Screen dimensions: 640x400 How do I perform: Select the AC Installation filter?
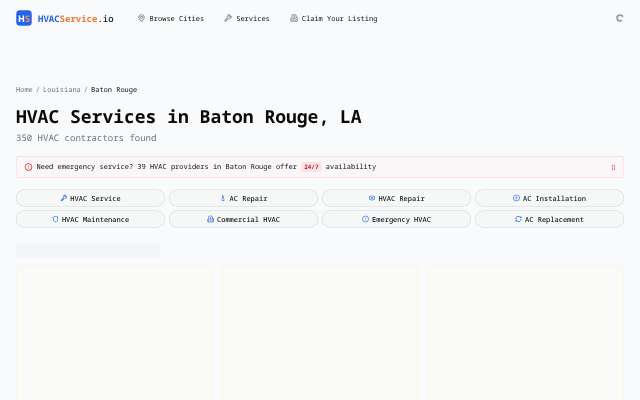click(x=549, y=198)
